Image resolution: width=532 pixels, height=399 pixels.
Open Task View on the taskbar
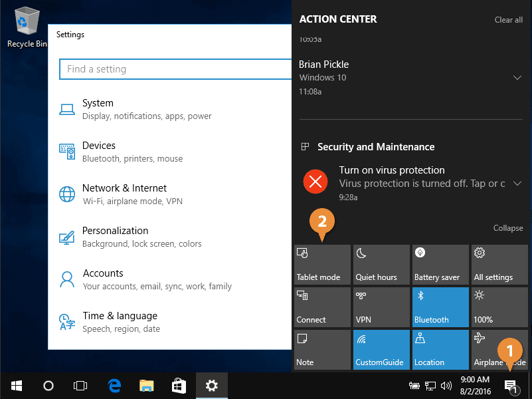pos(80,386)
